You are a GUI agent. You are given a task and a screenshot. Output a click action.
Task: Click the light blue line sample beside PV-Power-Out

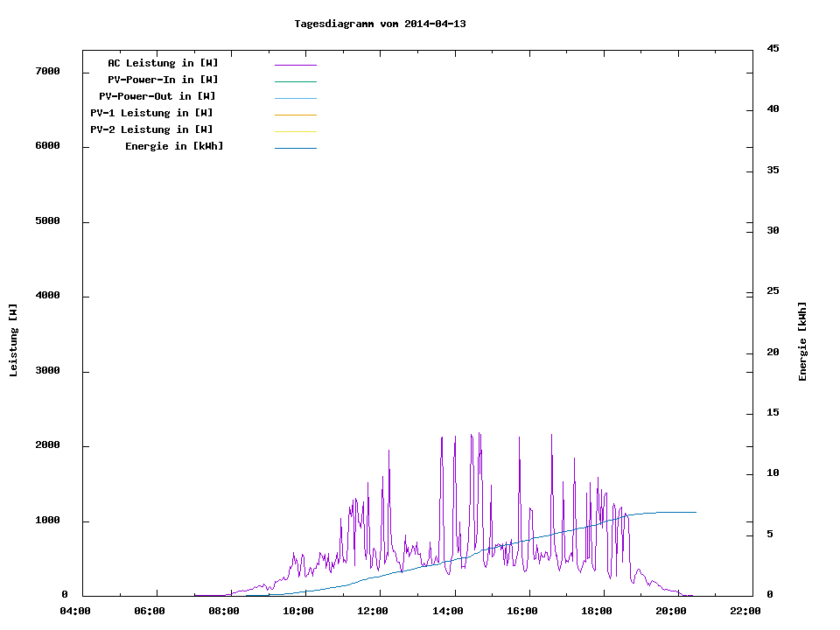(295, 98)
